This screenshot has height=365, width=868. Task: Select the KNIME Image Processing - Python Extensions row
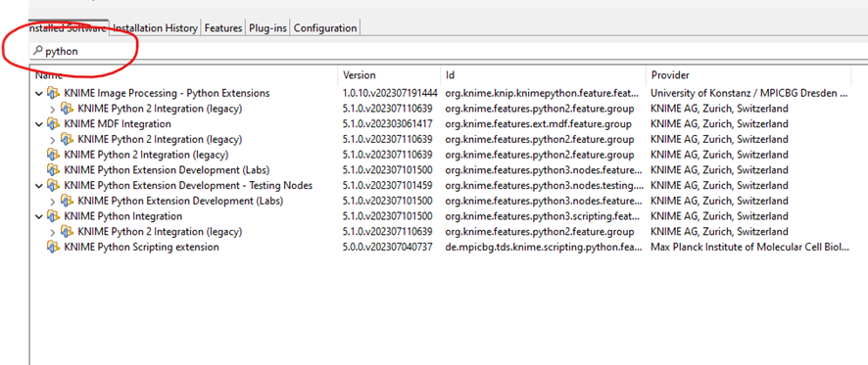(x=167, y=93)
